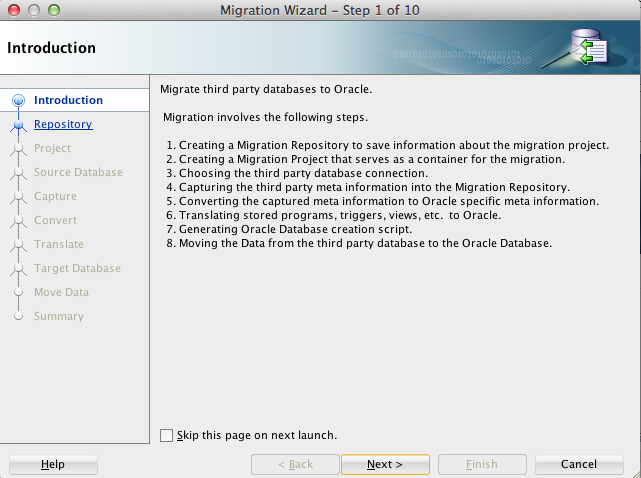This screenshot has width=641, height=478.
Task: Click the migration database icon in header
Action: pyautogui.click(x=589, y=47)
